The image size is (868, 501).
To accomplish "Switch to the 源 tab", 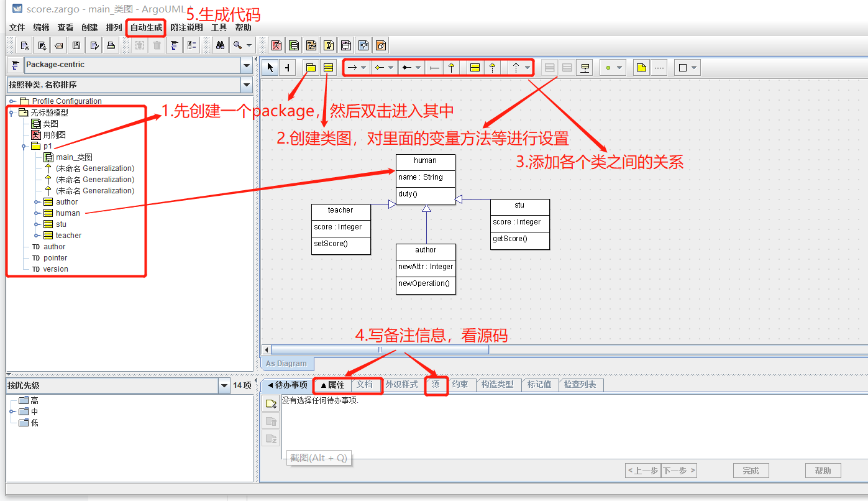I will pos(436,385).
